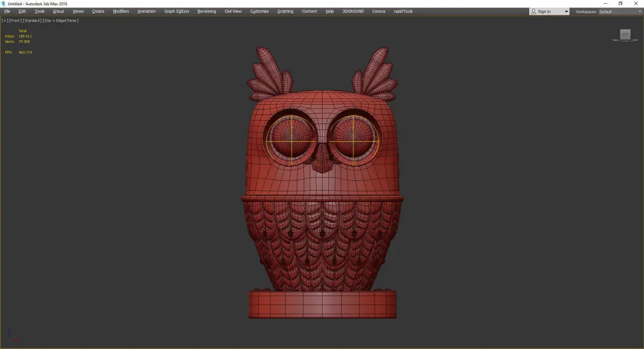Click the 'Polys: 155 412' statistic text
The width and height of the screenshot is (644, 349).
tap(18, 37)
